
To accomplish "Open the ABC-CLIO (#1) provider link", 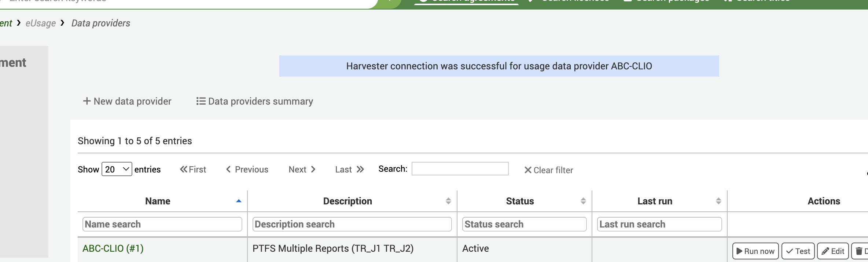I will 113,248.
